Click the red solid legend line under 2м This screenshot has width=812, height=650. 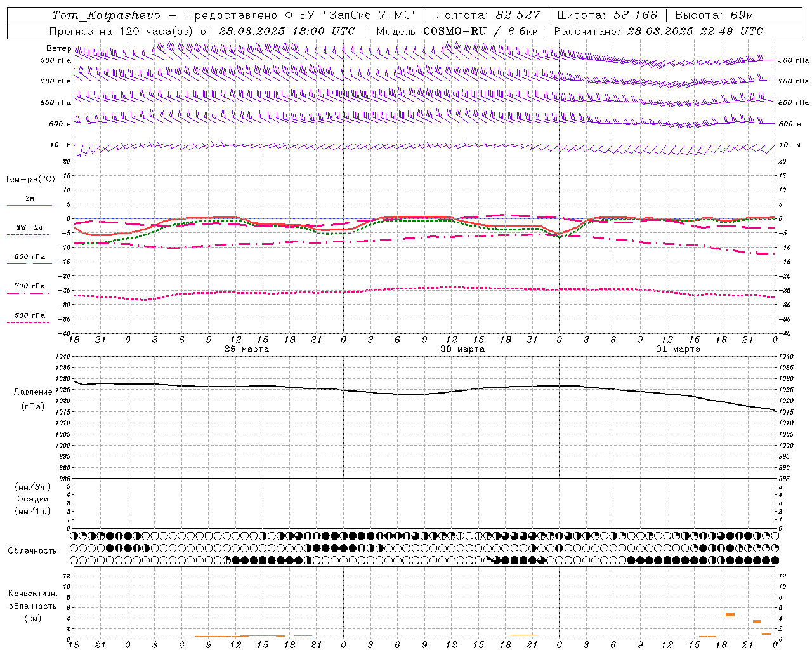[30, 206]
